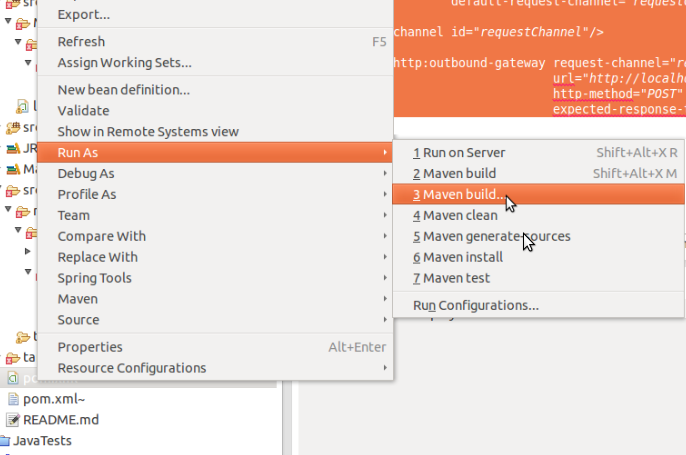Choose 6 Maven install
This screenshot has height=455, width=686.
point(538,257)
